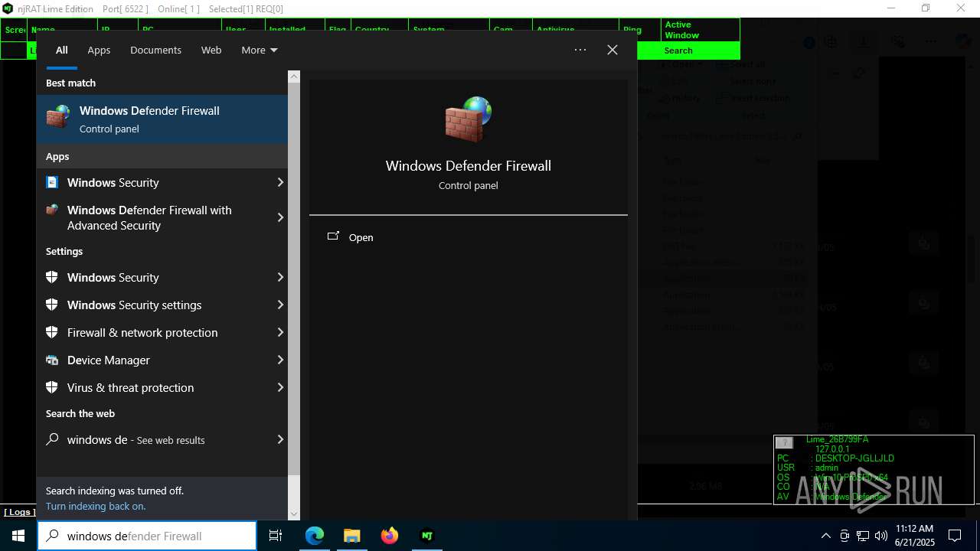The height and width of the screenshot is (551, 980).
Task: Click the Active Window column header in njRAT
Action: pos(700,30)
